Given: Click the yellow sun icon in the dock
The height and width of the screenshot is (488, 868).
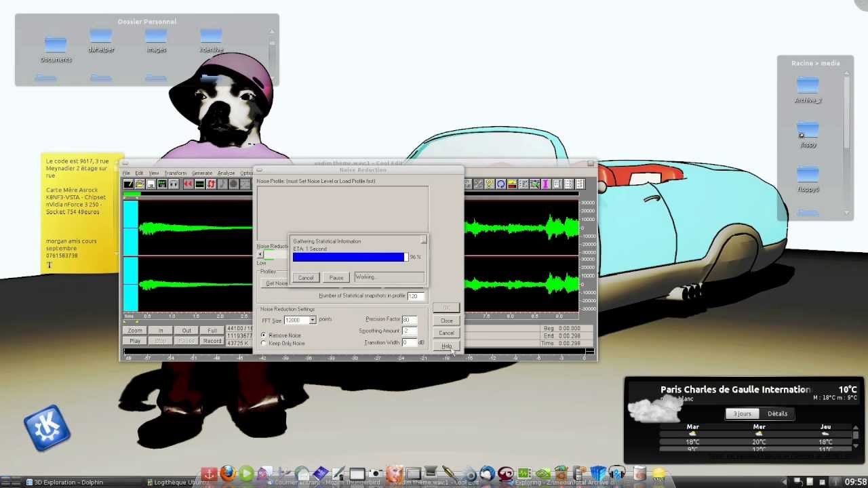Looking at the screenshot, I should coord(659,474).
